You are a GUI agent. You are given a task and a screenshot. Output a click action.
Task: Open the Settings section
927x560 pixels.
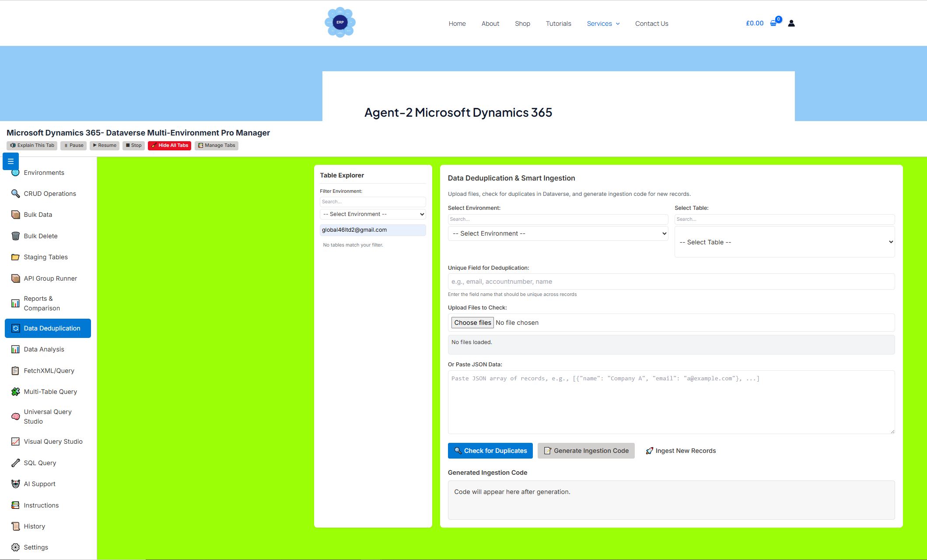[36, 547]
